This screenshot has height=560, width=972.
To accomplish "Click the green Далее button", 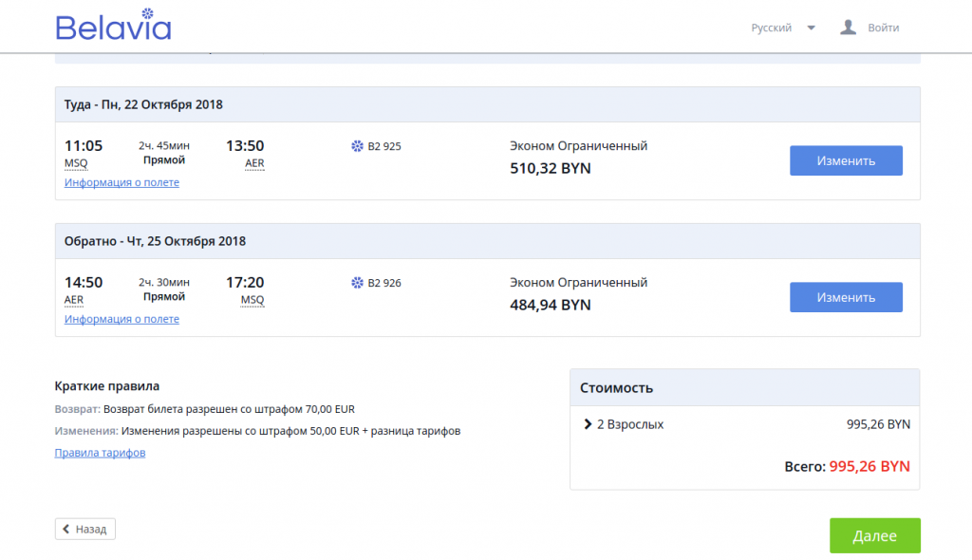I will pos(874,536).
